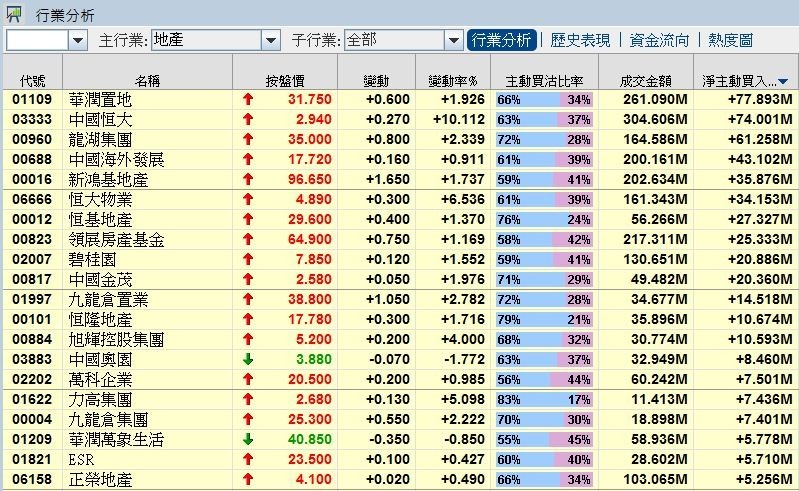Click the red up arrow for 華潤置地

coord(248,100)
